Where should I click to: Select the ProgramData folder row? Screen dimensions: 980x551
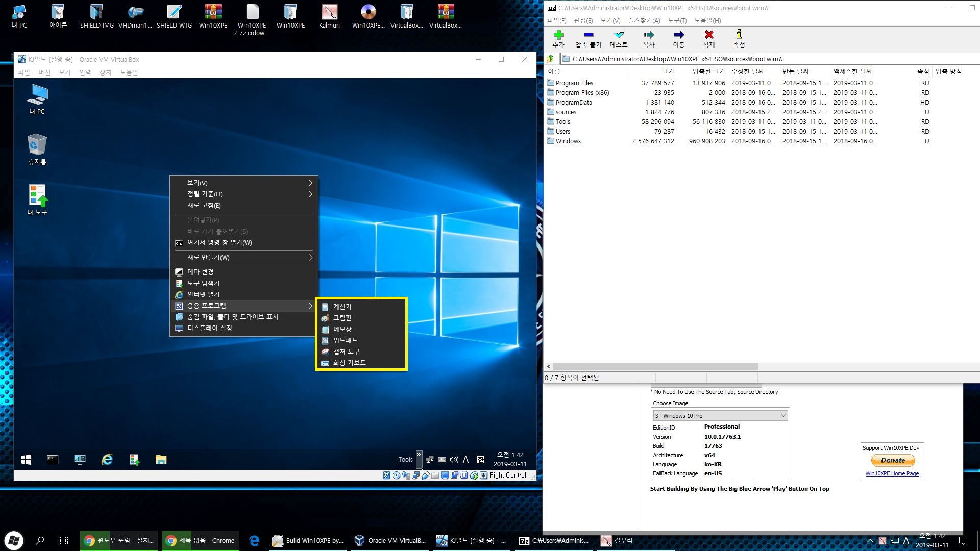point(573,103)
